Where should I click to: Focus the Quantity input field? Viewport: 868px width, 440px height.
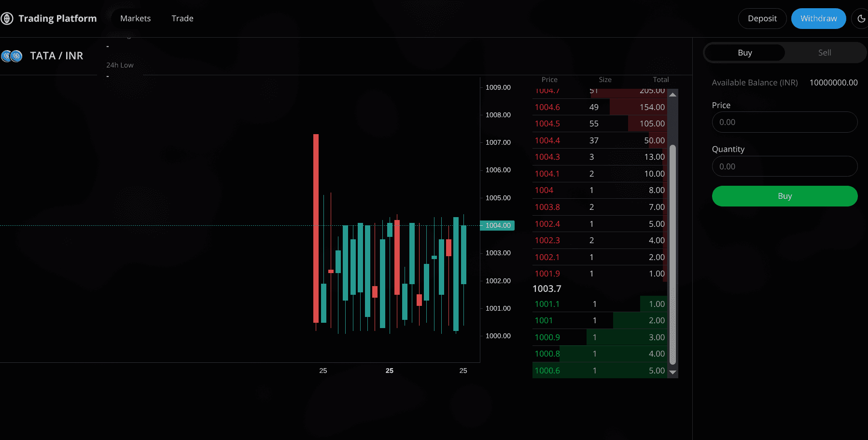[785, 166]
